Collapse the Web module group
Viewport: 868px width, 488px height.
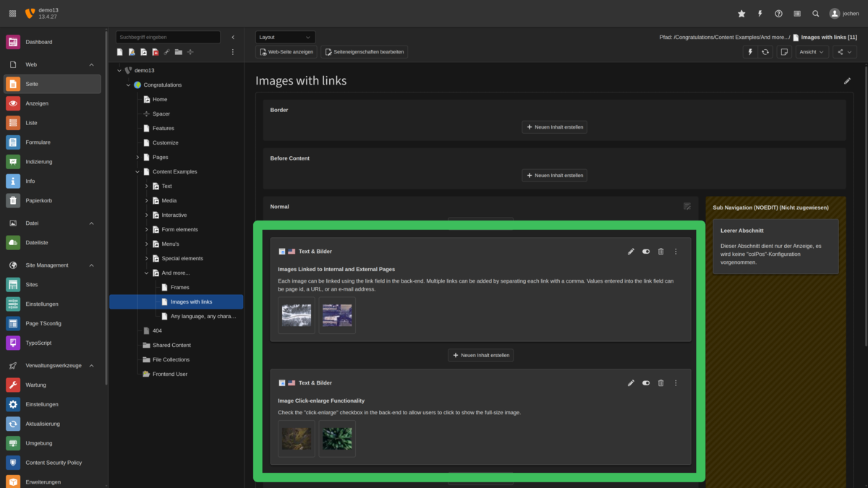point(91,64)
